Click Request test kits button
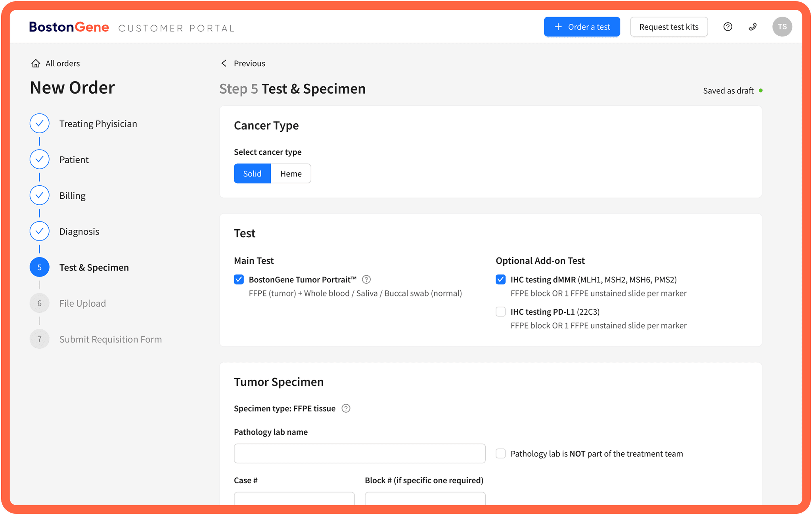Screen dimensions: 812x515 click(x=668, y=27)
